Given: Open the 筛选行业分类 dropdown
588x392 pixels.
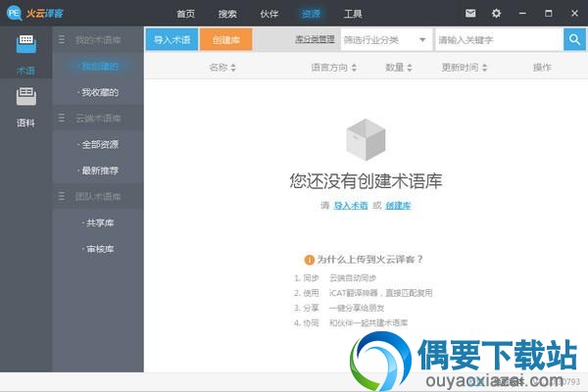Looking at the screenshot, I should (x=386, y=39).
